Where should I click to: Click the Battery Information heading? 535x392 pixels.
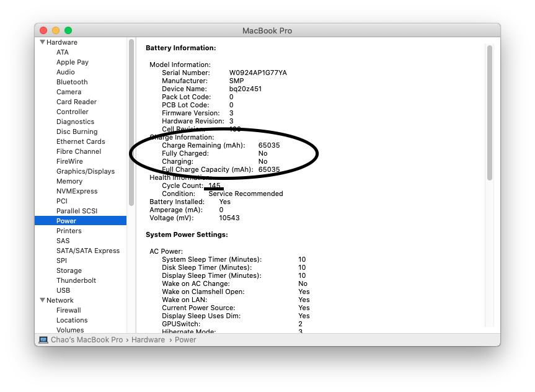[x=180, y=48]
